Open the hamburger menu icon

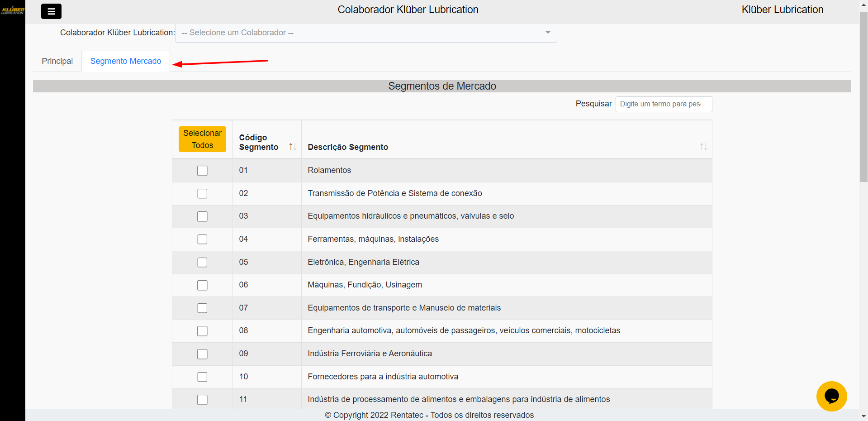pyautogui.click(x=51, y=11)
